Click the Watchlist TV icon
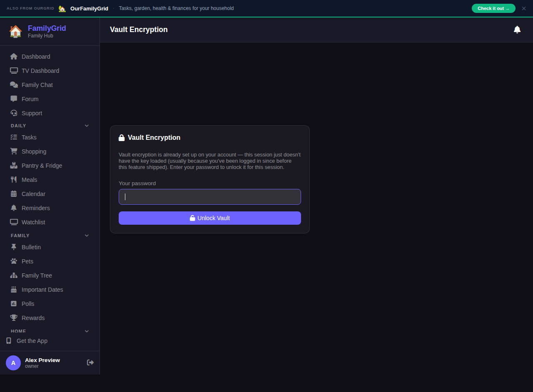 (14, 222)
